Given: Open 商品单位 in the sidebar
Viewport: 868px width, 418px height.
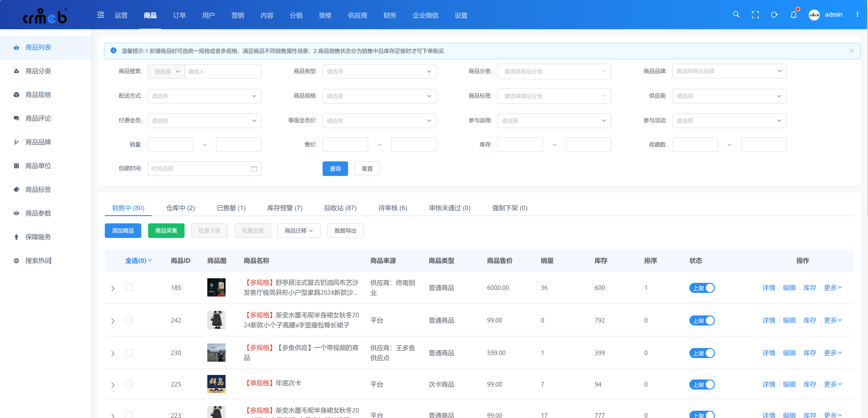Looking at the screenshot, I should point(46,166).
